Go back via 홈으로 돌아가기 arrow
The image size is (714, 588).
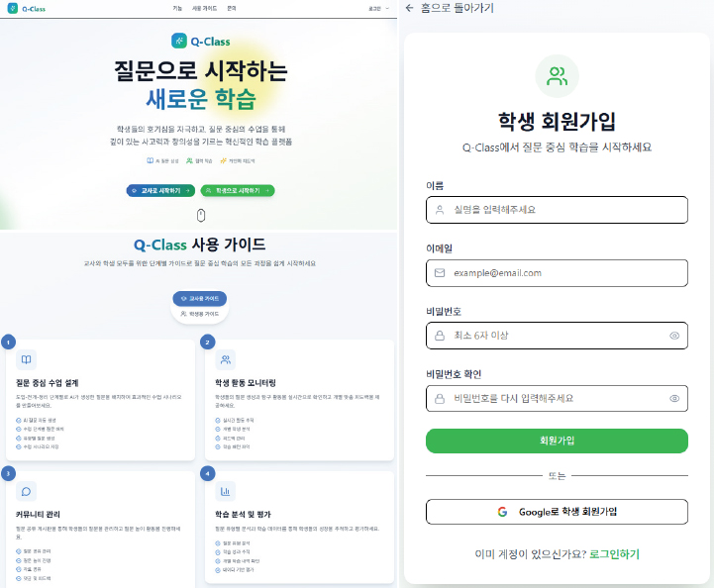[409, 8]
